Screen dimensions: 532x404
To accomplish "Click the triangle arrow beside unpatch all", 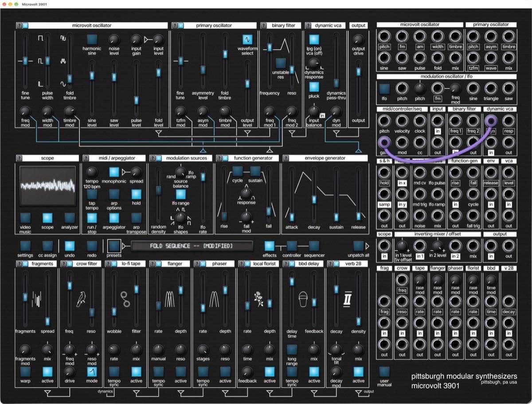I will click(x=367, y=246).
